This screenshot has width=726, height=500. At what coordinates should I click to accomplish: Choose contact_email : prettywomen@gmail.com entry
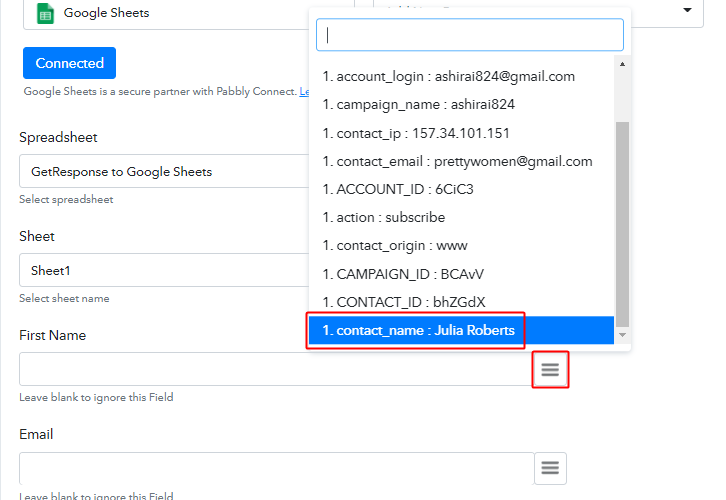[461, 162]
